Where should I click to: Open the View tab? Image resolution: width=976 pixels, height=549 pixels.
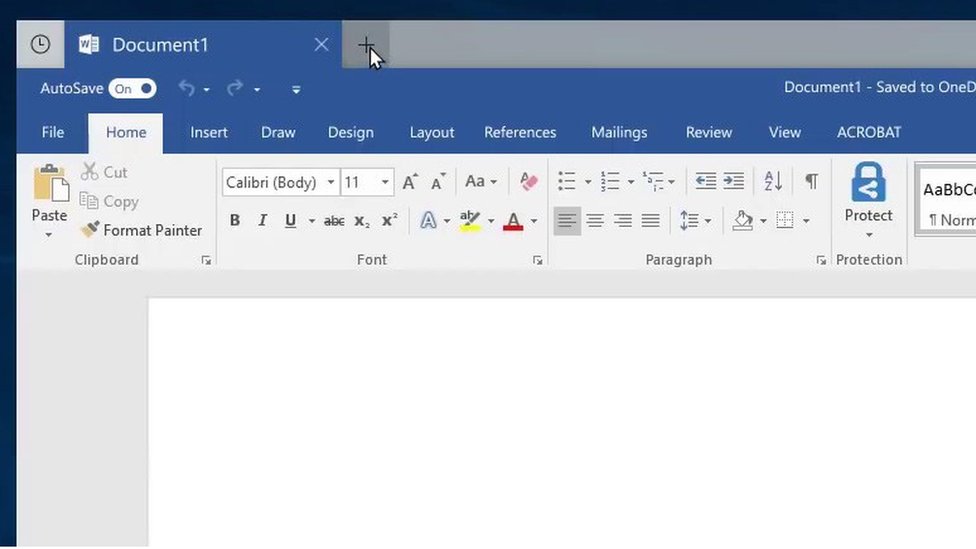[x=785, y=133]
